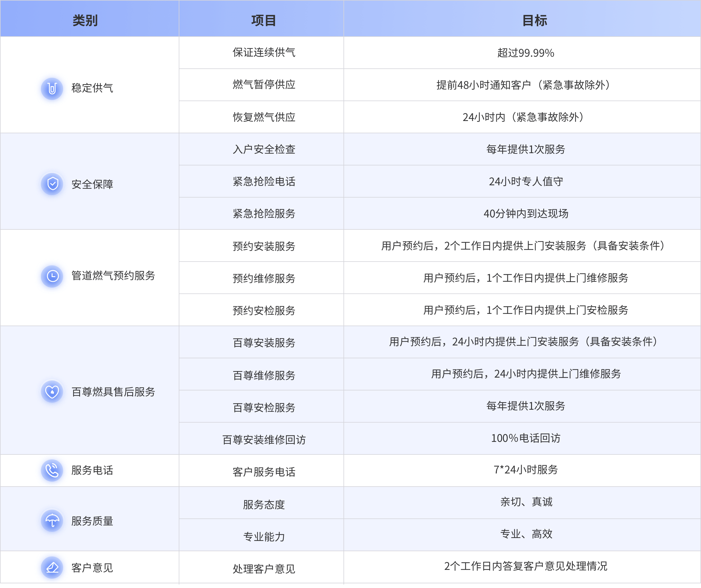Select the 百尊安装维修回访 cell
Image resolution: width=701 pixels, height=588 pixels.
pos(261,439)
